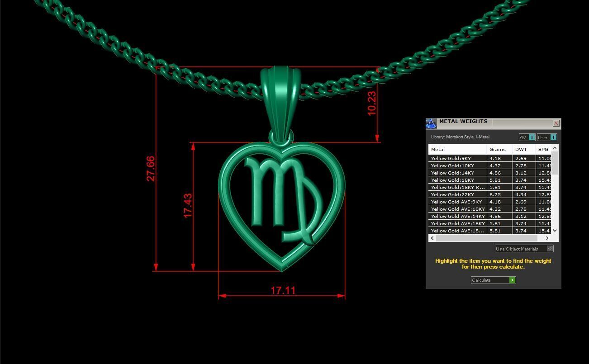Select the Yellow Gold:10KY row
This screenshot has width=589, height=364.
(490, 165)
